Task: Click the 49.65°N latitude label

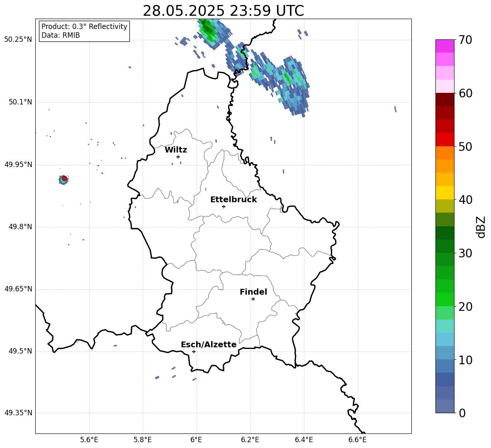Action: (x=18, y=289)
